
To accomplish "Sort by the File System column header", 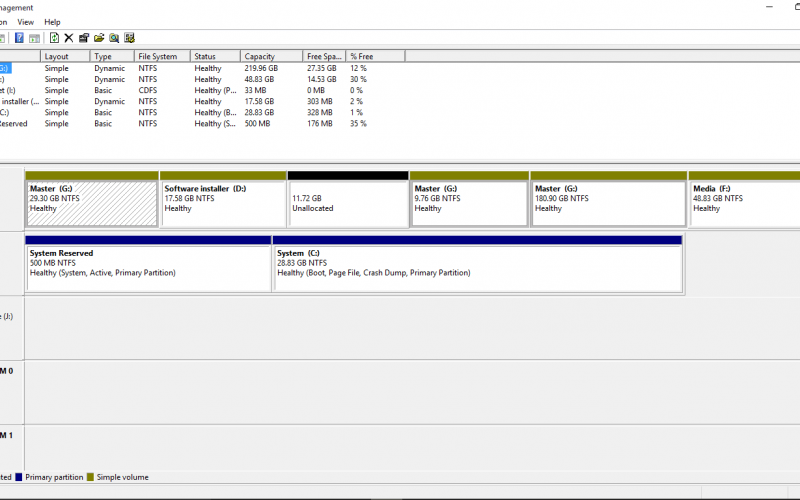I will click(162, 56).
